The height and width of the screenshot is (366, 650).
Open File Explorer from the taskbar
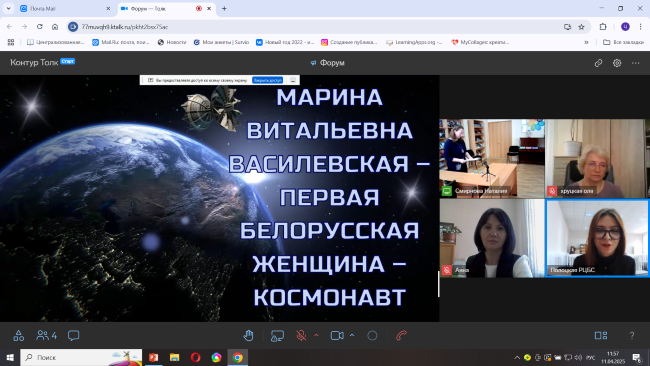point(175,357)
